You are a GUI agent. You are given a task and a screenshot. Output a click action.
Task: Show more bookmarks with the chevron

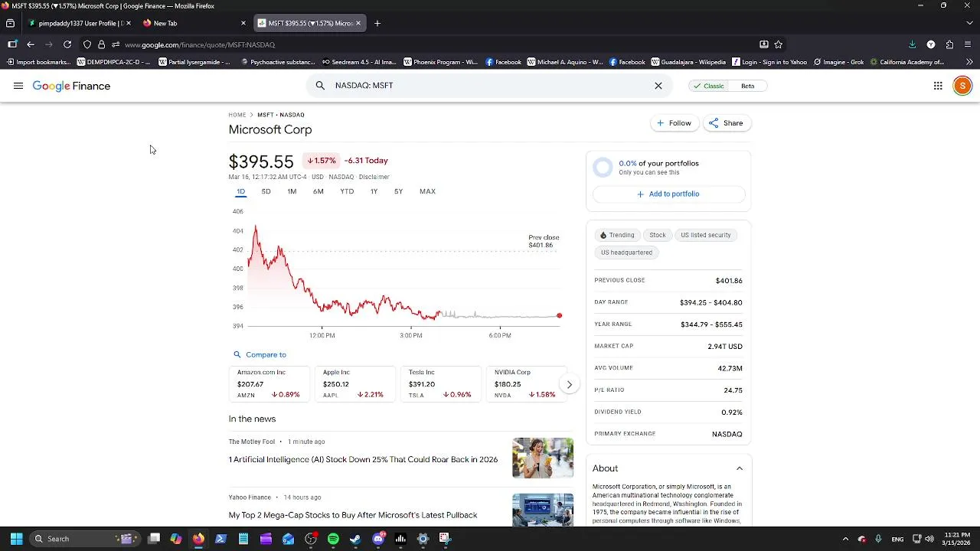tap(969, 62)
